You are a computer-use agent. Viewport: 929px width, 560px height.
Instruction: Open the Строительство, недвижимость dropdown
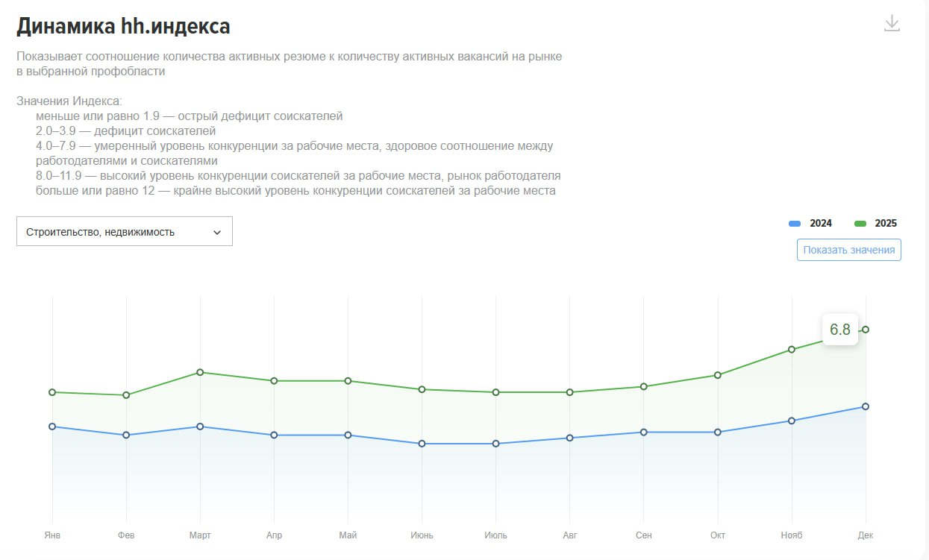tap(124, 231)
